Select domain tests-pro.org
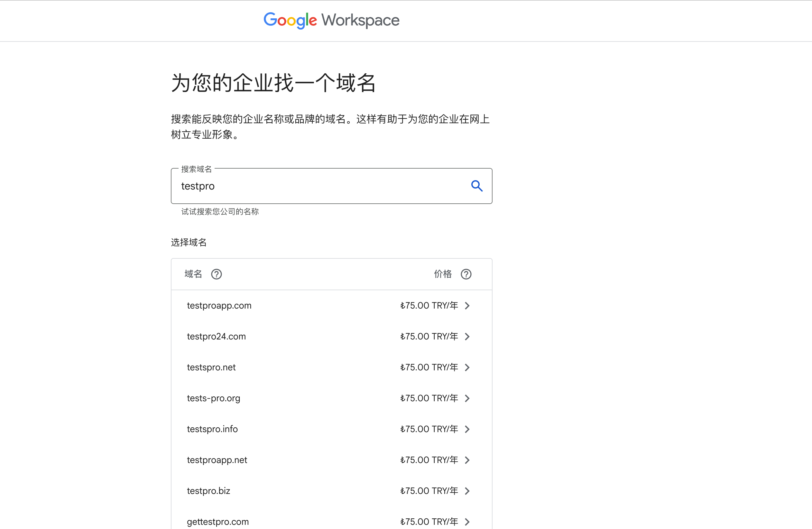Image resolution: width=812 pixels, height=529 pixels. pos(214,398)
